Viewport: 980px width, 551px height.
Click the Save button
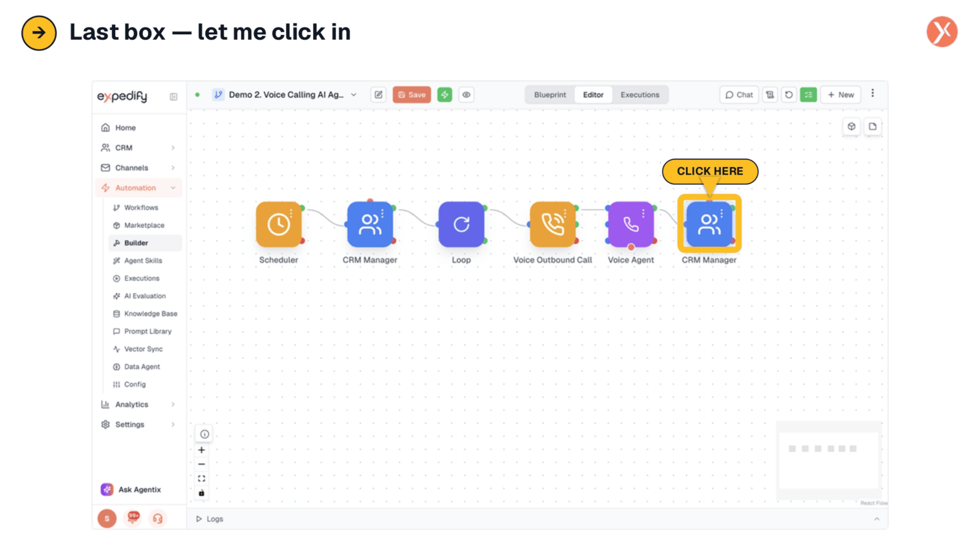pos(412,95)
